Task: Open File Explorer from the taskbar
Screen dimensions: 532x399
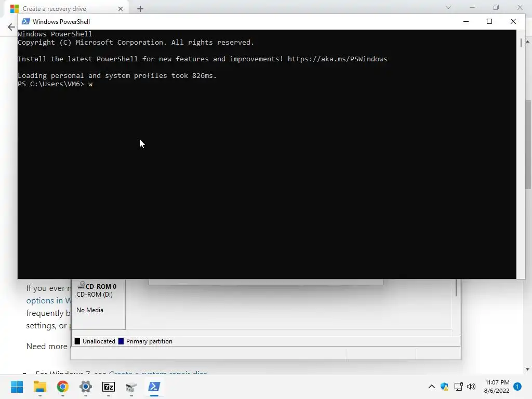Action: tap(39, 387)
